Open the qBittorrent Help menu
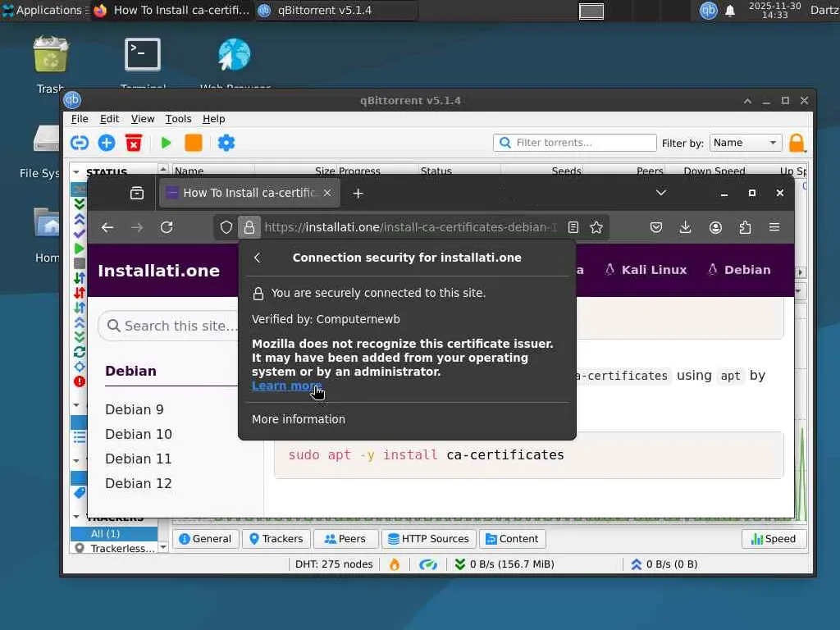Screen dimensions: 840x630 pyautogui.click(x=213, y=119)
